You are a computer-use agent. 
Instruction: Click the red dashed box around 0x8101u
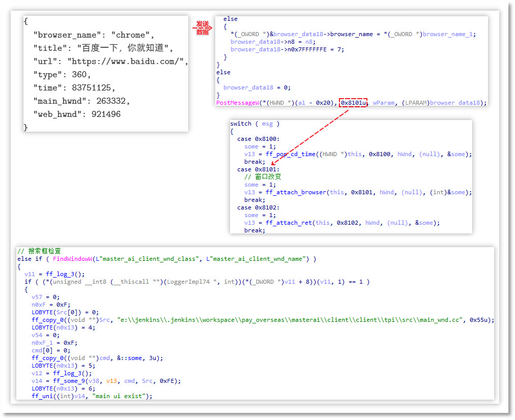coord(353,103)
